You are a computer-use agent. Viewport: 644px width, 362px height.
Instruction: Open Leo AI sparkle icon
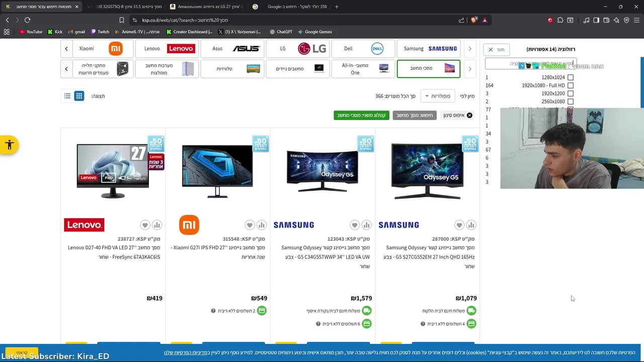[616, 20]
